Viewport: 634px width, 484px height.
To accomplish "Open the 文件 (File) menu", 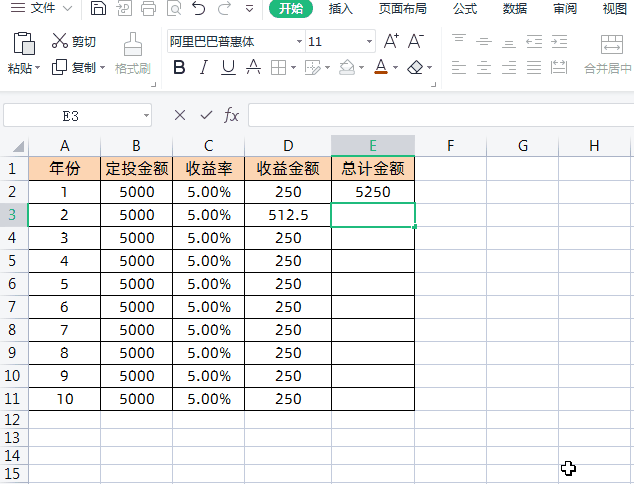I will tap(42, 9).
